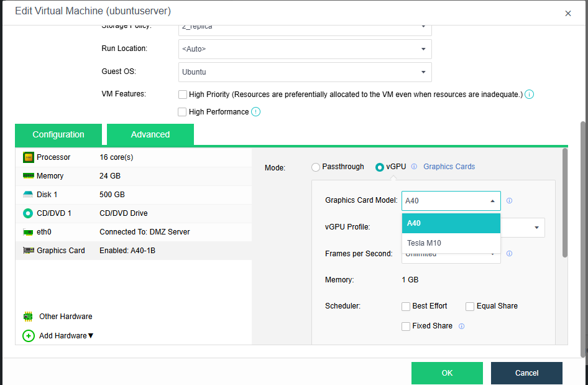Open the Configuration tab
The width and height of the screenshot is (588, 385).
pyautogui.click(x=58, y=134)
